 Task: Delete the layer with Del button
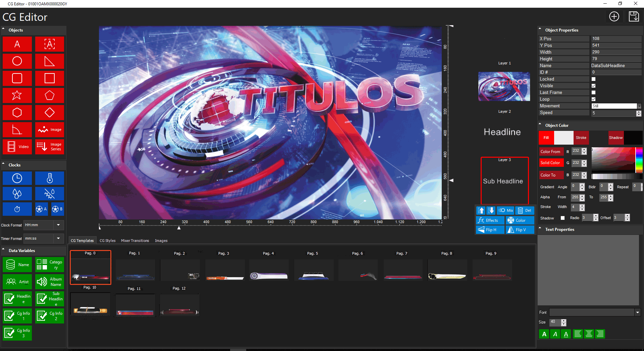[x=525, y=210]
